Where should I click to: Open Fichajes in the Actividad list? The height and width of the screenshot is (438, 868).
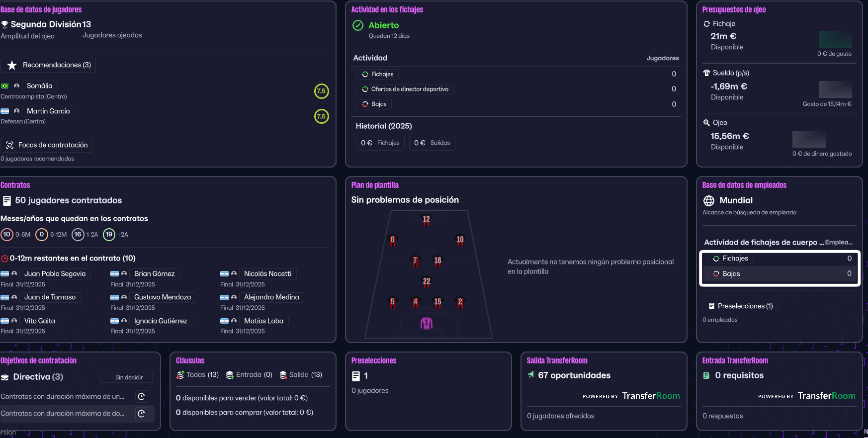(377, 75)
